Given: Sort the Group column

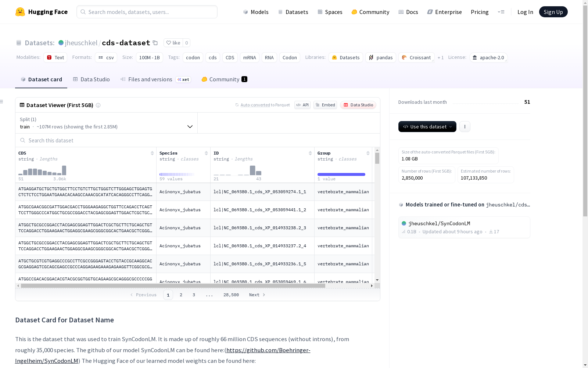Looking at the screenshot, I should [x=368, y=153].
